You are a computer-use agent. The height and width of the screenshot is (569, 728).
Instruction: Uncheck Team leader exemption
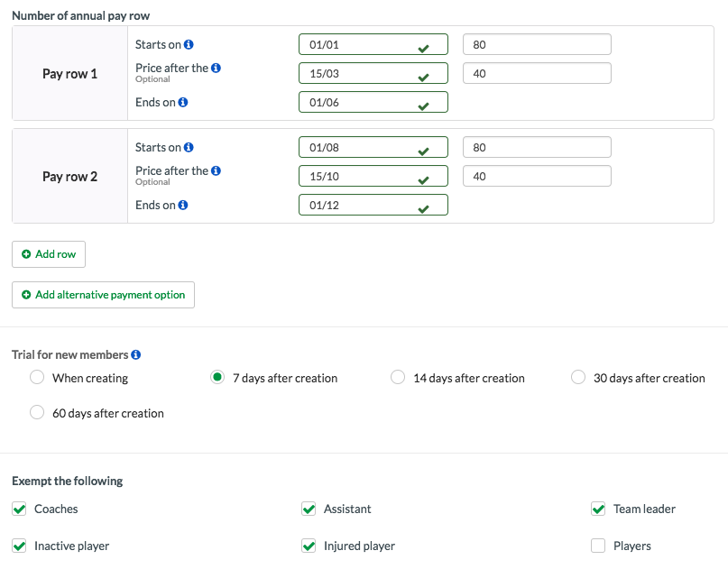pyautogui.click(x=598, y=509)
